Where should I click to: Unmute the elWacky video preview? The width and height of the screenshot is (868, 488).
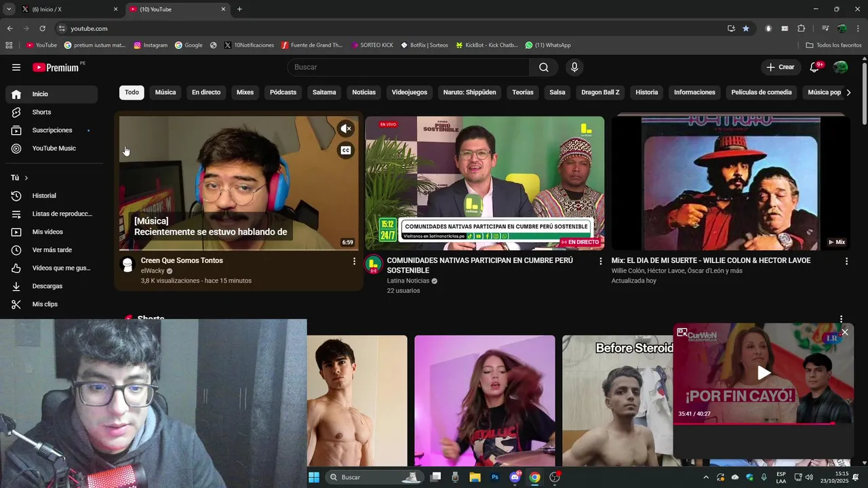[346, 129]
